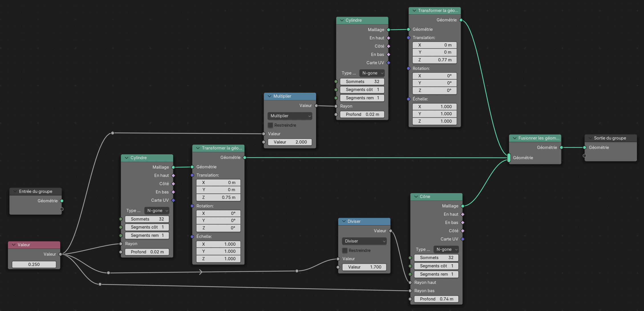Collapse the Fusionner les géométries node chevron
The height and width of the screenshot is (311, 644).
click(515, 138)
